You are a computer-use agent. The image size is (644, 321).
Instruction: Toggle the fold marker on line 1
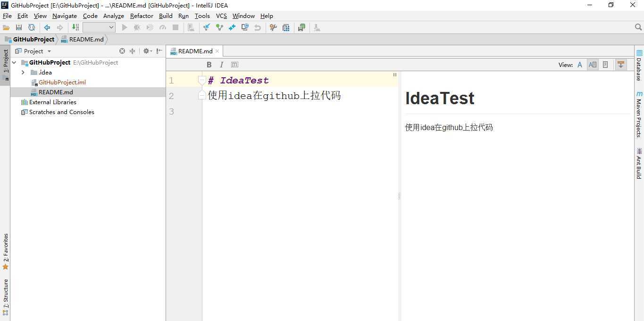pyautogui.click(x=201, y=80)
